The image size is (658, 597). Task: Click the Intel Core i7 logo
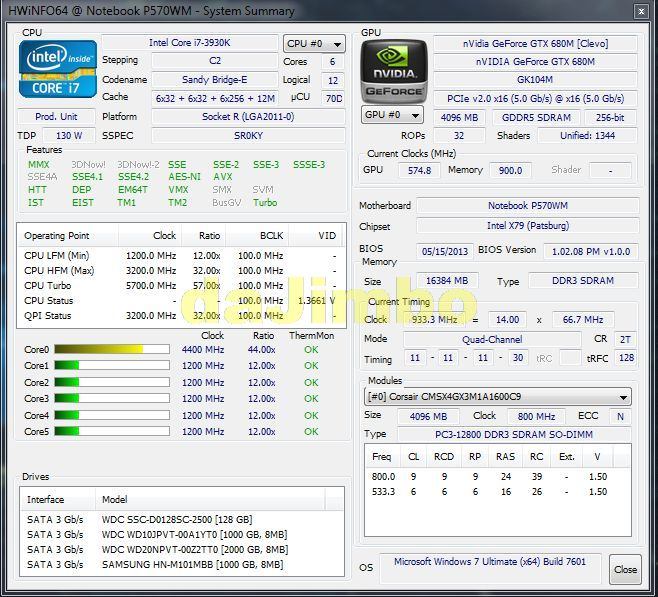58,69
